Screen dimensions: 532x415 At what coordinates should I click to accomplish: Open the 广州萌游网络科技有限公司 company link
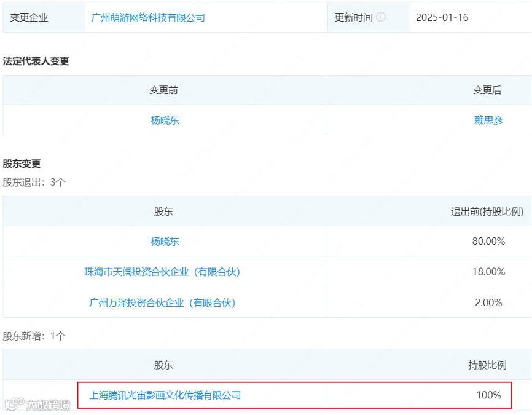[148, 17]
